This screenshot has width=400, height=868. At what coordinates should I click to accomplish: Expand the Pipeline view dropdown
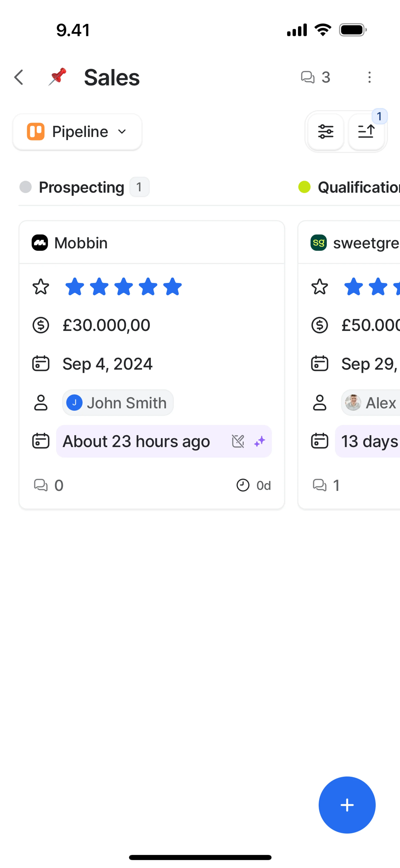[x=77, y=132]
